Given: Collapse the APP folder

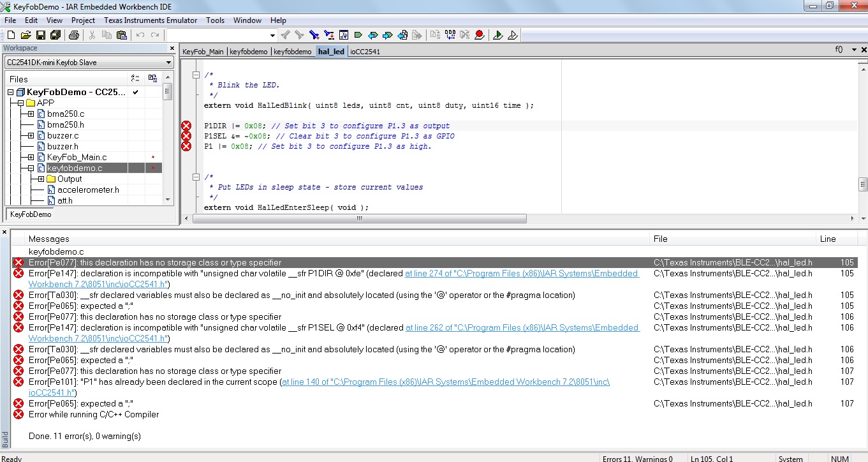Looking at the screenshot, I should pos(20,103).
